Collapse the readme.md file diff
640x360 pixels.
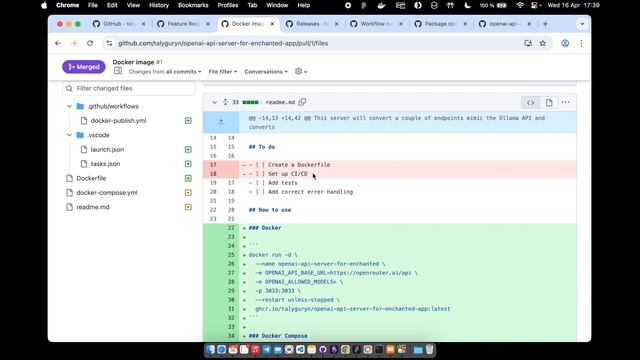(214, 102)
